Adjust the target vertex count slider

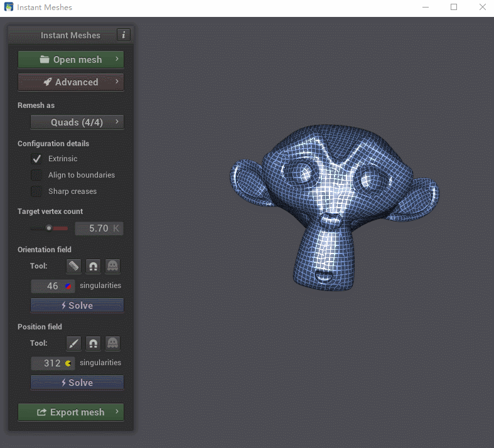(49, 228)
